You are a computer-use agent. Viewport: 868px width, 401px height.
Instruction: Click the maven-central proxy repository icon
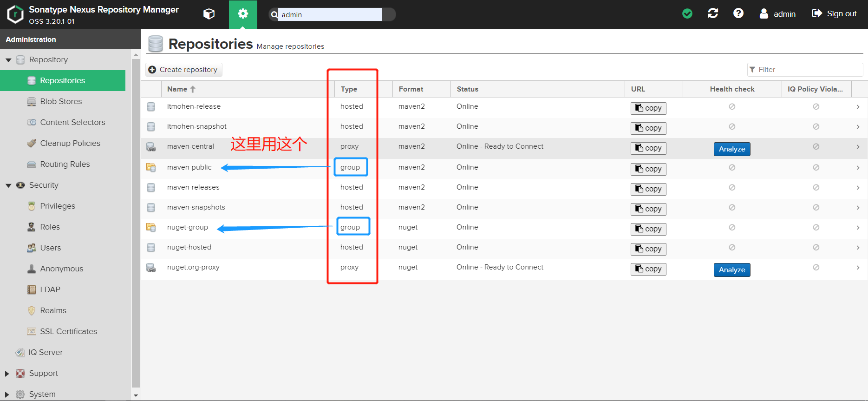pos(151,147)
